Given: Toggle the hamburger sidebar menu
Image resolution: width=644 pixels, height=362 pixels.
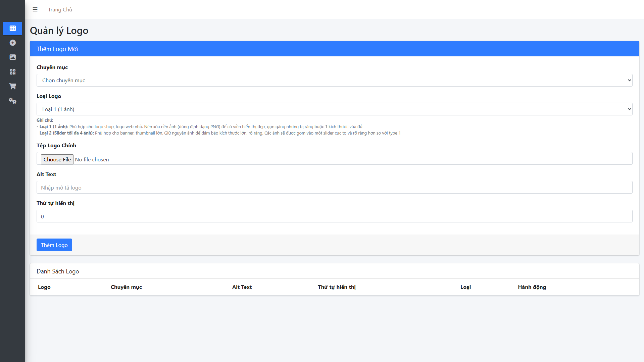Looking at the screenshot, I should point(35,9).
